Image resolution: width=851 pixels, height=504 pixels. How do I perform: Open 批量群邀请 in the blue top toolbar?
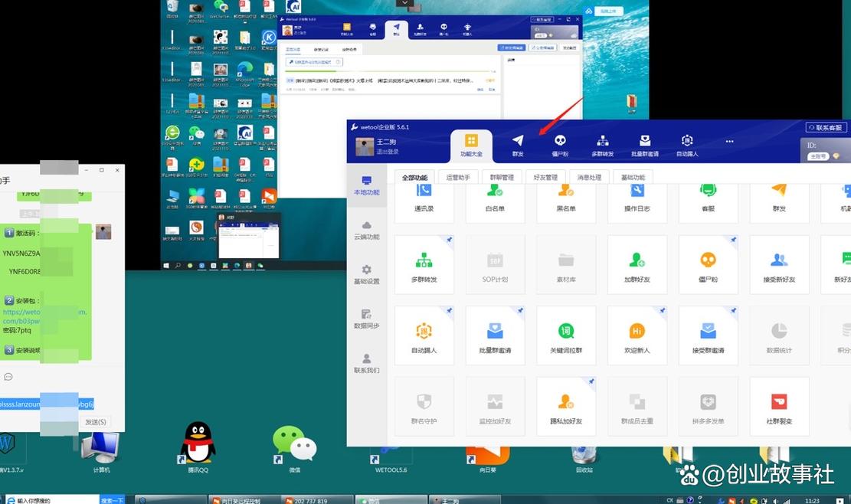click(x=645, y=146)
